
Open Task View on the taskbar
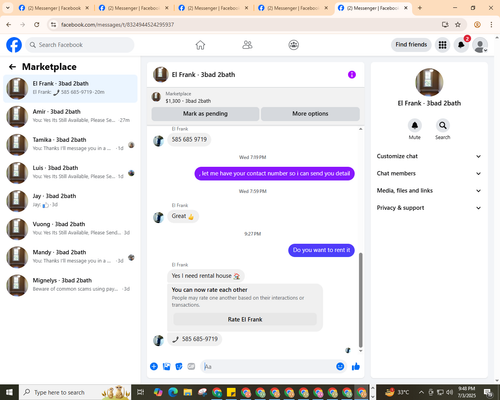coord(141,392)
